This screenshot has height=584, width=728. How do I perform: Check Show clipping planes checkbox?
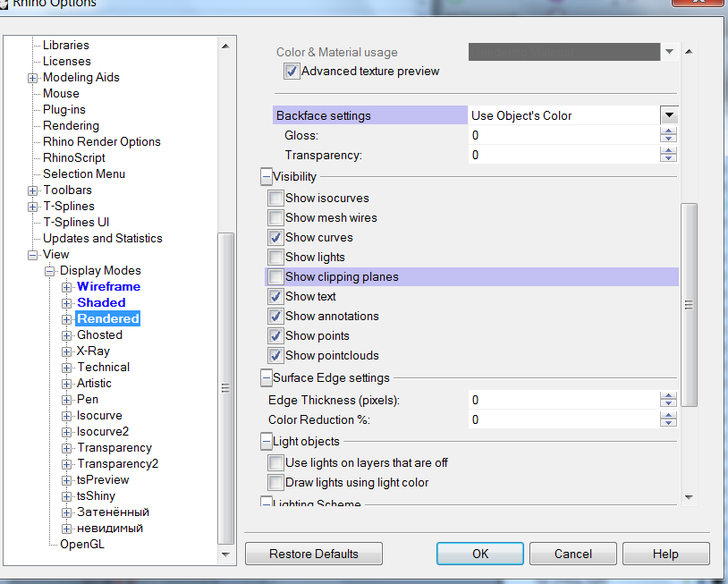pyautogui.click(x=275, y=276)
